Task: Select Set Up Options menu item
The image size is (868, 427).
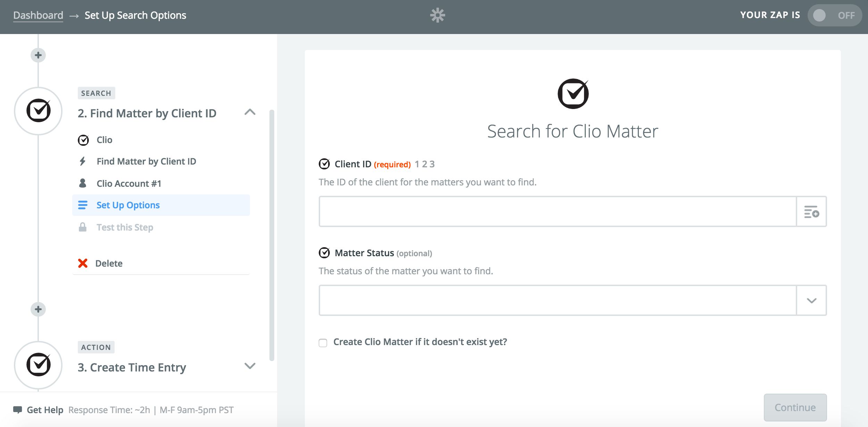Action: pos(161,205)
